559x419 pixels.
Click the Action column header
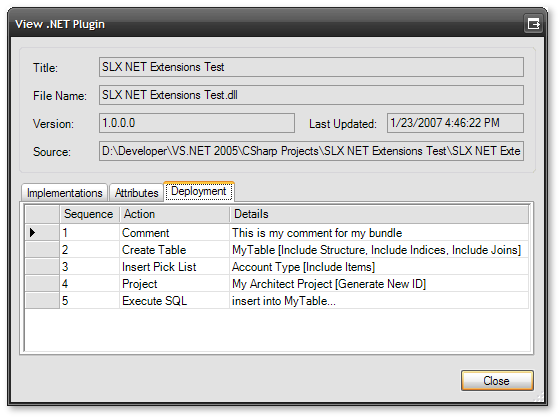coord(174,214)
